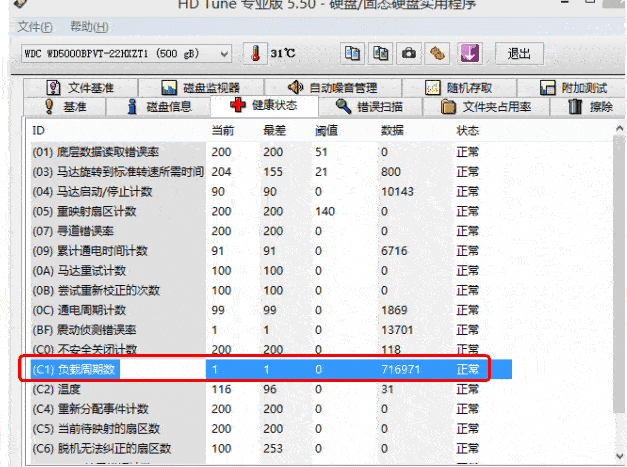This screenshot has height=467, width=627.
Task: Click the 最差 column header
Action: point(275,131)
